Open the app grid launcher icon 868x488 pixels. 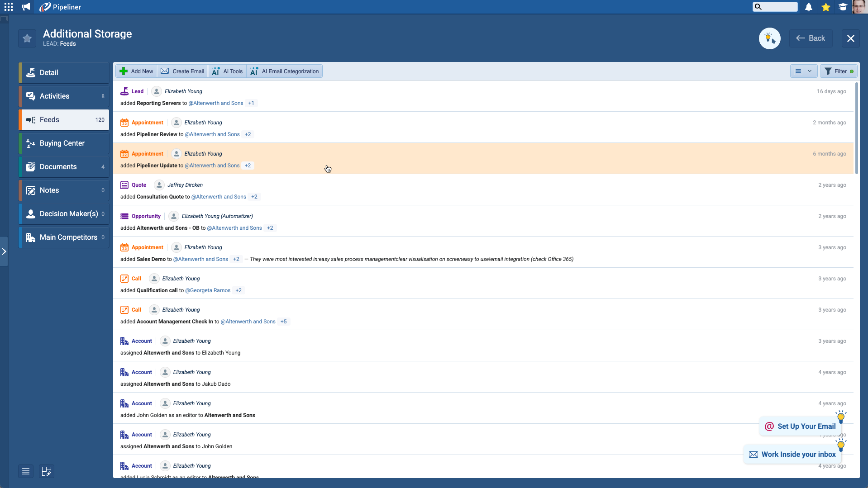[x=9, y=7]
